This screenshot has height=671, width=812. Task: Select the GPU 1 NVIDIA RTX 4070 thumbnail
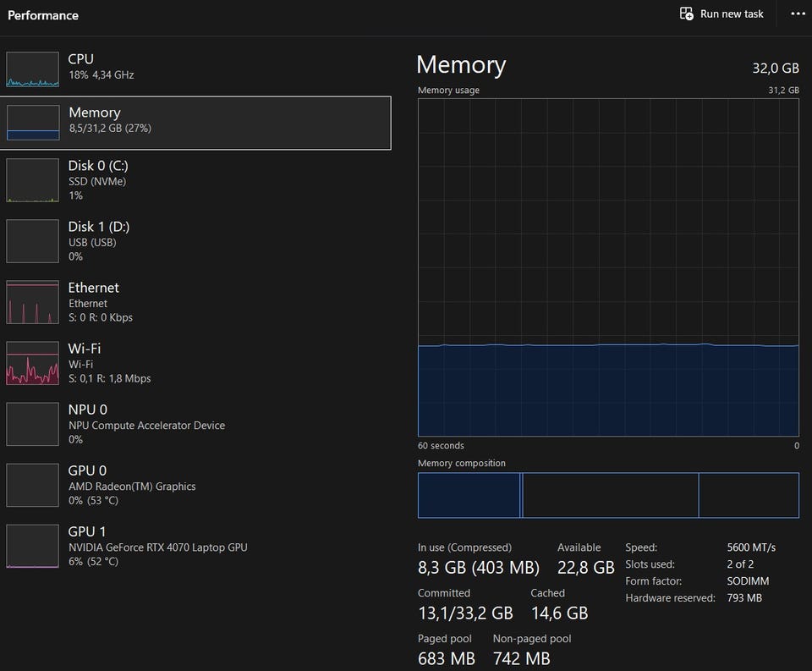(33, 547)
